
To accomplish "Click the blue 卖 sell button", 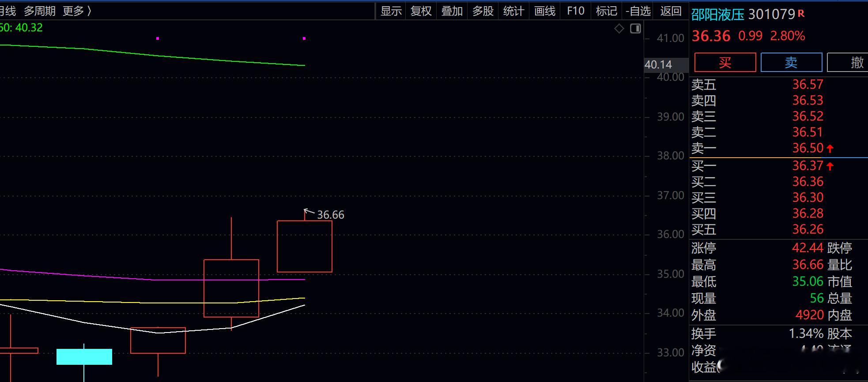I will coord(791,62).
